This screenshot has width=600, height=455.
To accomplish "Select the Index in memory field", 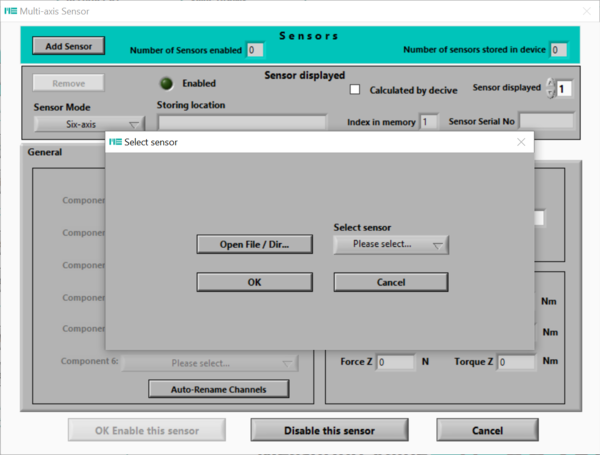I will coord(429,122).
